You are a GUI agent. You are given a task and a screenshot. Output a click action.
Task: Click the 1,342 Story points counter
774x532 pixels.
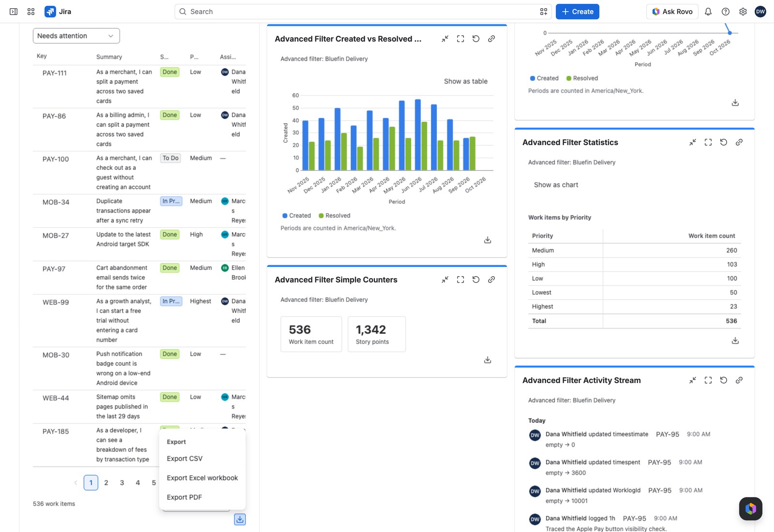click(377, 334)
